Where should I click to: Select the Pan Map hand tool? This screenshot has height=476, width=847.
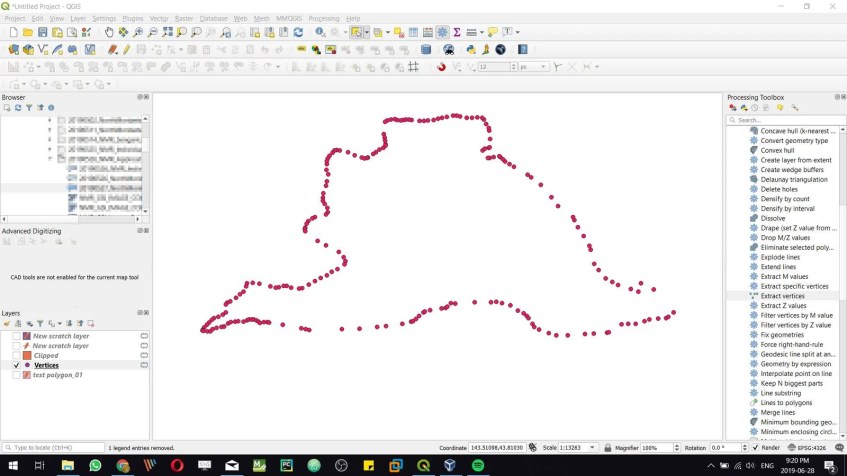[109, 32]
